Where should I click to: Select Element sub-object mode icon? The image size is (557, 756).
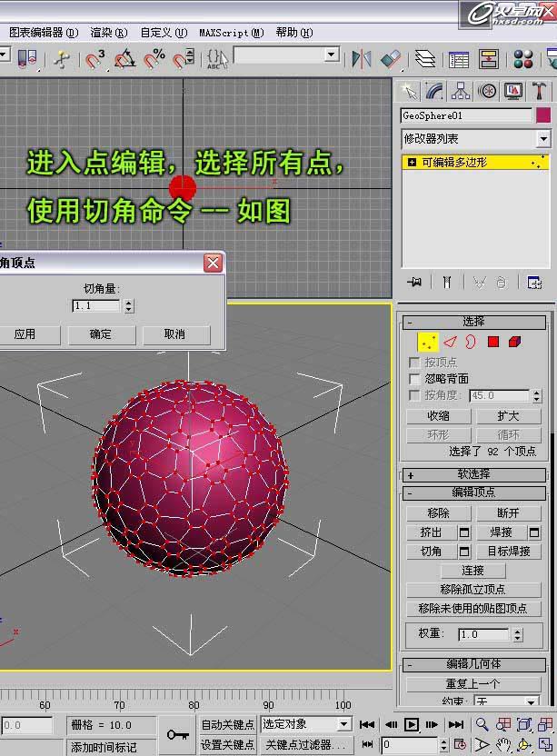point(515,342)
